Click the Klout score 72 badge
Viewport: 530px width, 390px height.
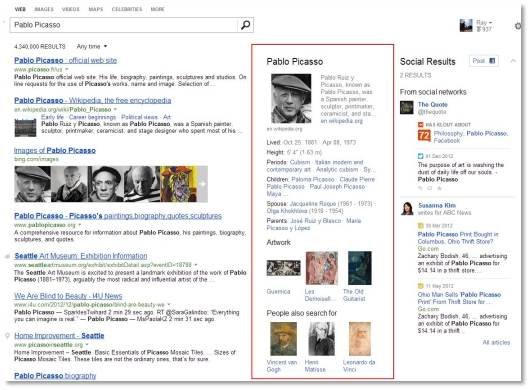coord(424,136)
